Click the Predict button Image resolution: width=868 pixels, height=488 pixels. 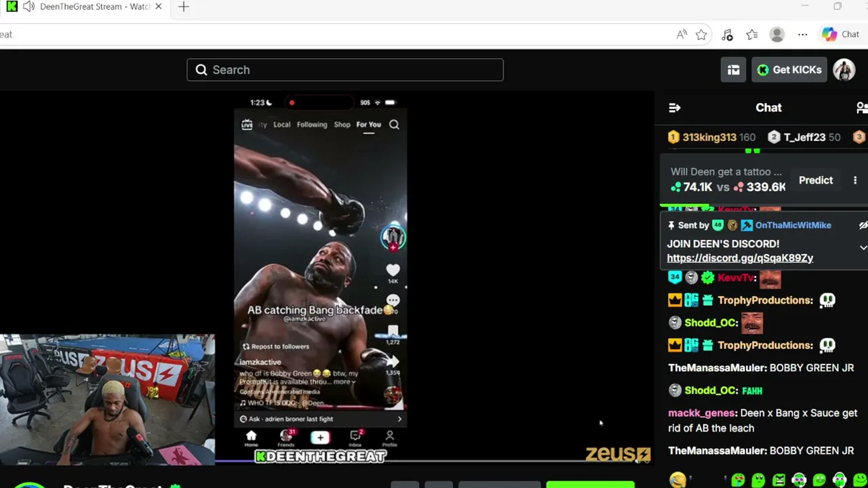(816, 180)
